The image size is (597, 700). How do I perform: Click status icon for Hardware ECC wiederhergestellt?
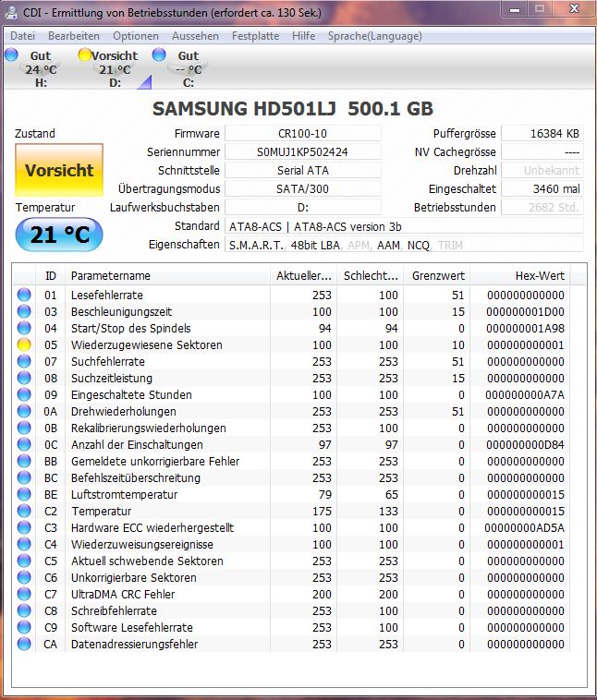(x=24, y=527)
